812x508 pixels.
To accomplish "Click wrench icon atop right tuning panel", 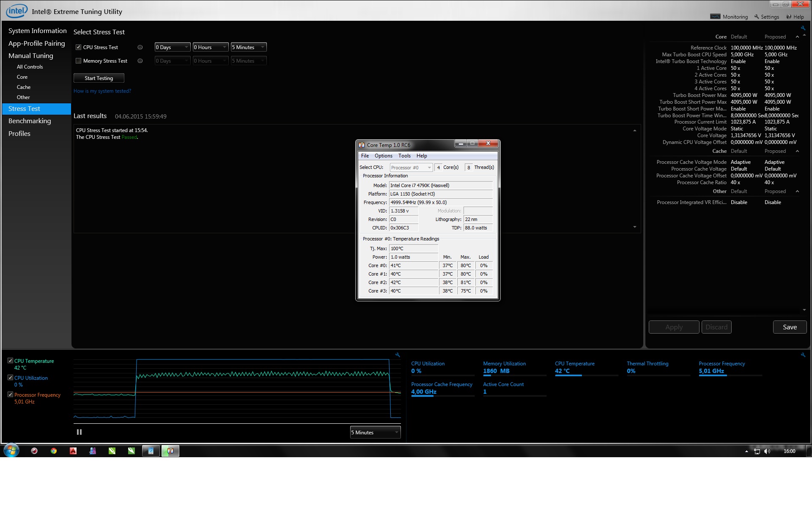I will click(803, 28).
